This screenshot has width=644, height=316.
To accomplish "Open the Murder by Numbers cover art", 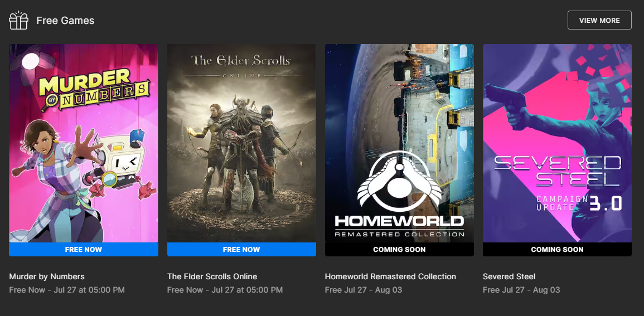I will point(84,143).
